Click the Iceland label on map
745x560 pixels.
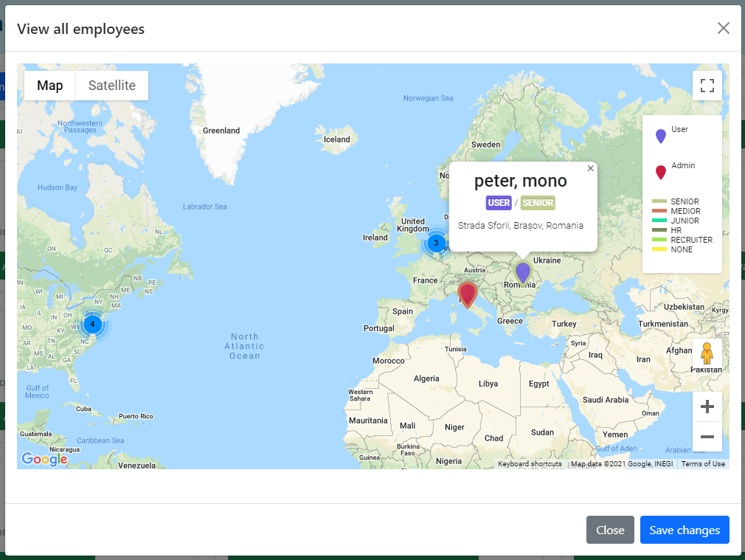click(x=337, y=139)
